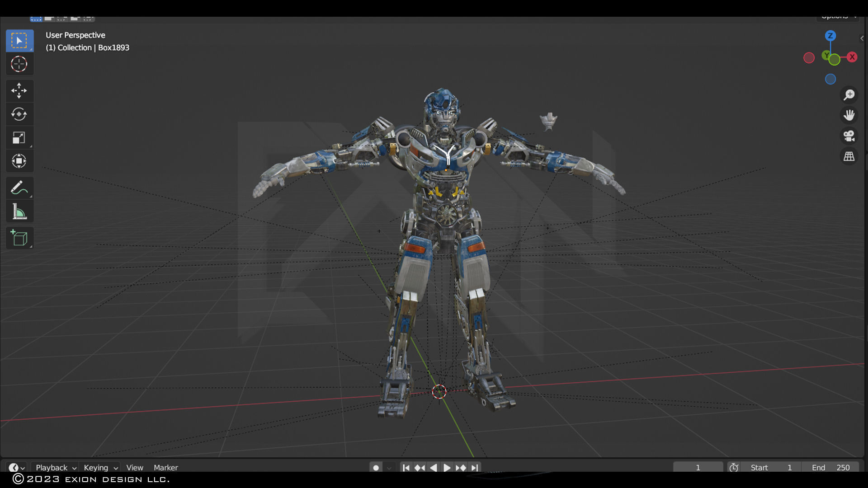
Task: Jump to the end frame
Action: (474, 468)
